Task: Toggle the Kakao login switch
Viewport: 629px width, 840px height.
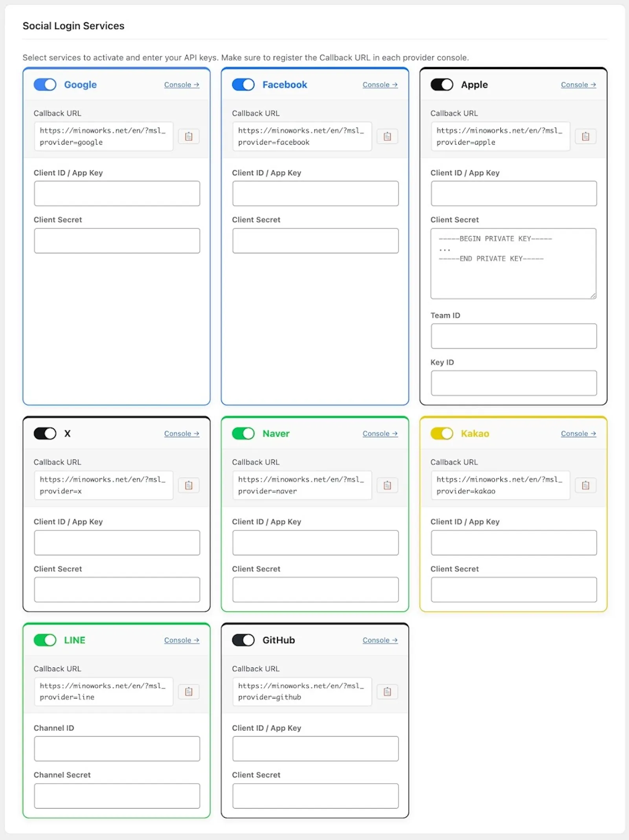Action: [442, 433]
